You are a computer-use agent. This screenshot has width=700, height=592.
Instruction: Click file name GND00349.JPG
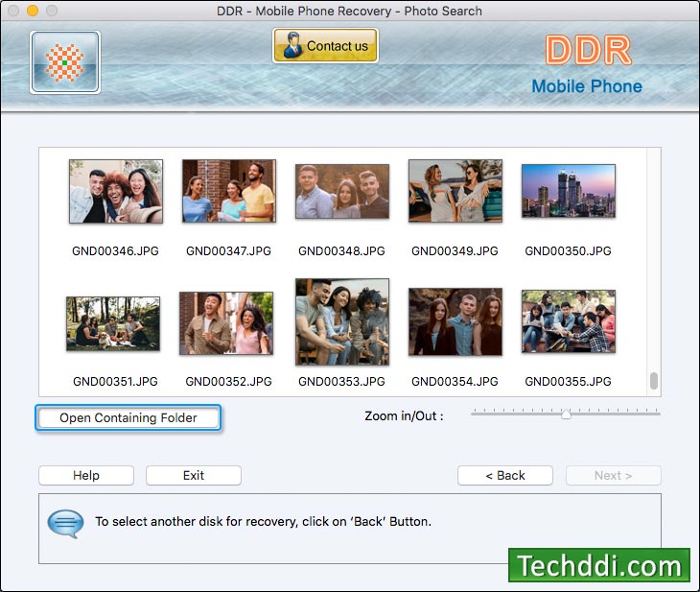[455, 251]
